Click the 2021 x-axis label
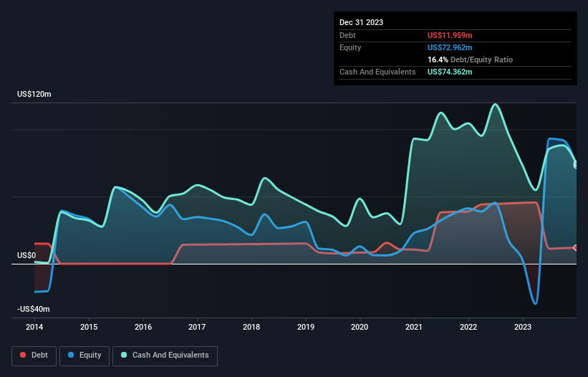588x377 pixels. click(x=414, y=327)
